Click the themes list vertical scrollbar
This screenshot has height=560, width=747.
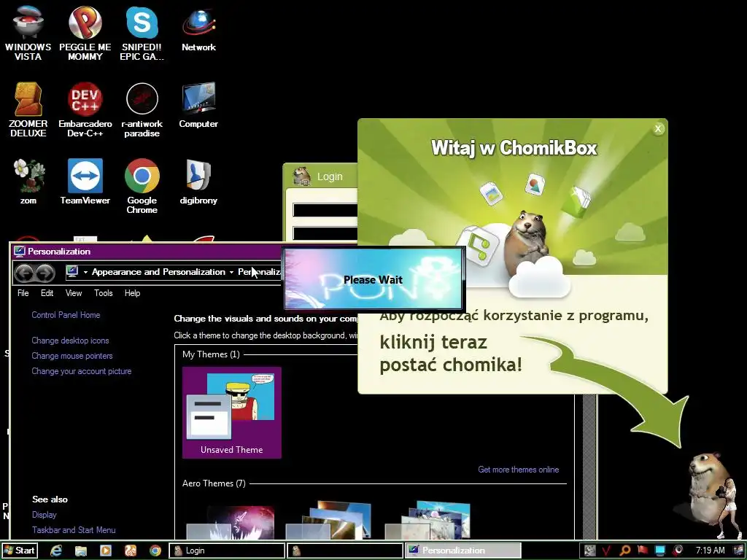pos(589,467)
